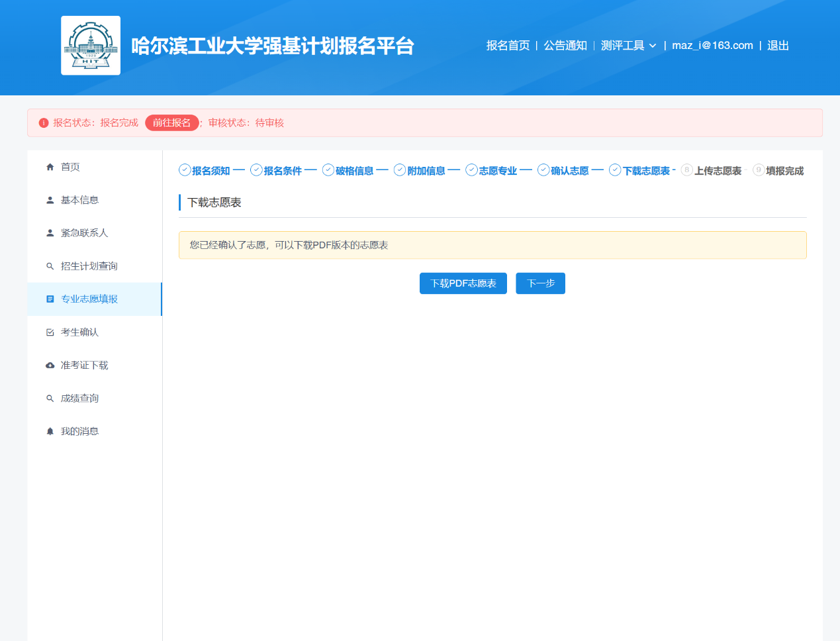Click the magnifier icon beside 成绩查询
The height and width of the screenshot is (641, 840).
click(50, 399)
